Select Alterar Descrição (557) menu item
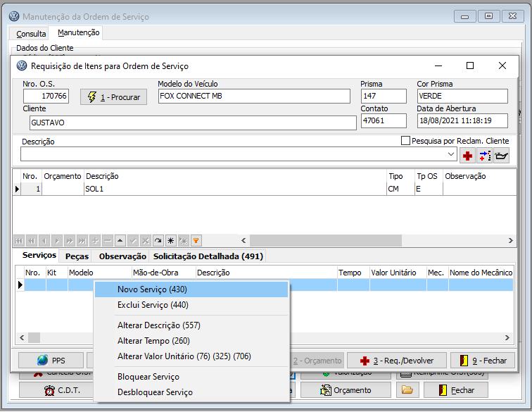This screenshot has width=532, height=412. pos(191,325)
